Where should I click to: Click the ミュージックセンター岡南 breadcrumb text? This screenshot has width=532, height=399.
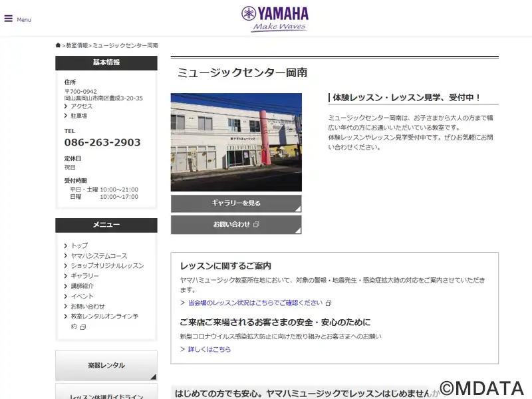click(x=125, y=45)
